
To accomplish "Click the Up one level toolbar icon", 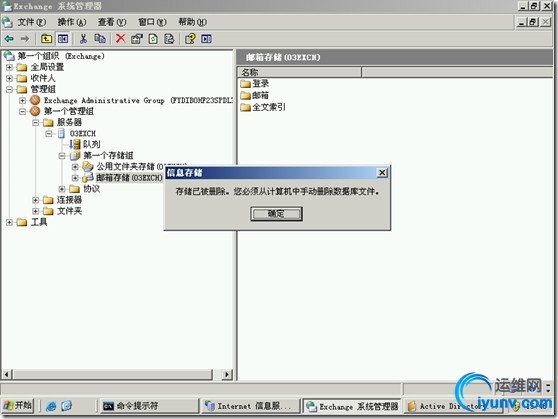I will [x=46, y=38].
